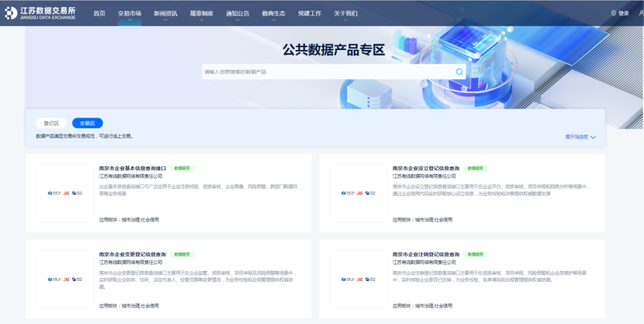The width and height of the screenshot is (644, 324).
Task: Open the 关于我们 navigation menu
Action: pyautogui.click(x=346, y=13)
